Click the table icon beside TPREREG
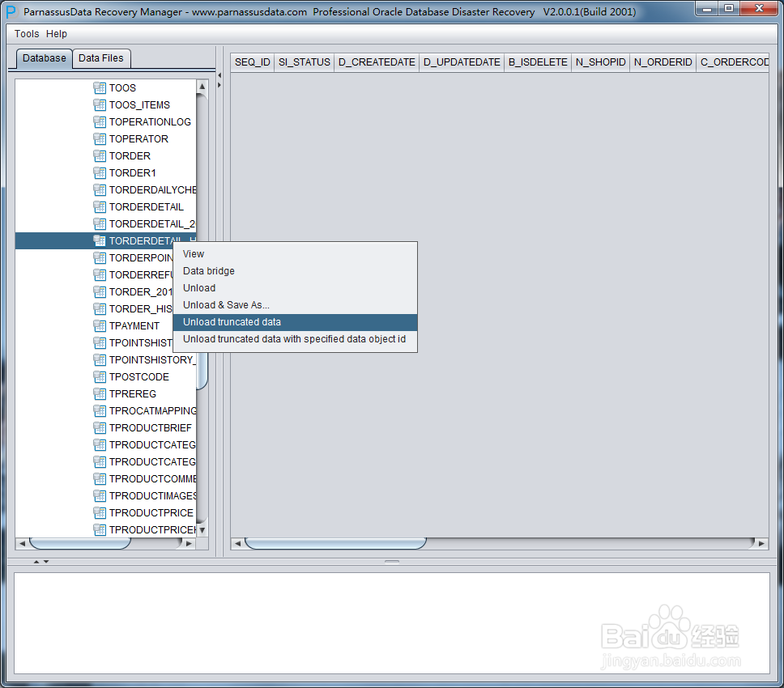784x688 pixels. click(100, 393)
